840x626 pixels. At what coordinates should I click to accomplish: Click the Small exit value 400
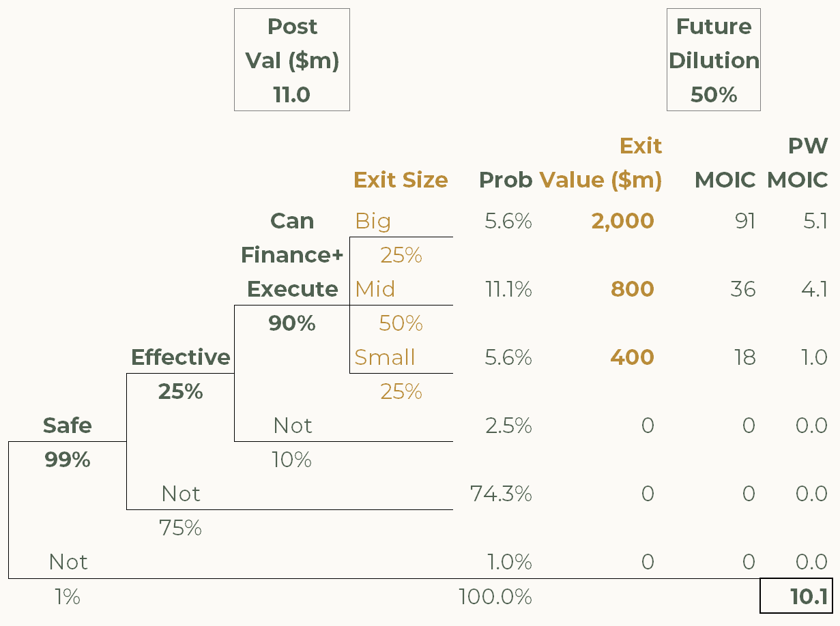pyautogui.click(x=632, y=357)
